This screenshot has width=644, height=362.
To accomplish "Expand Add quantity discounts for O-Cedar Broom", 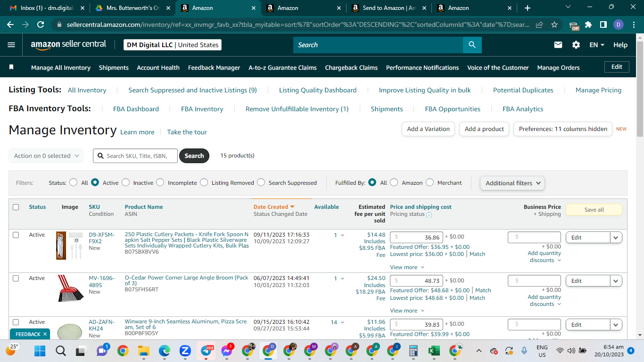I will (x=545, y=300).
